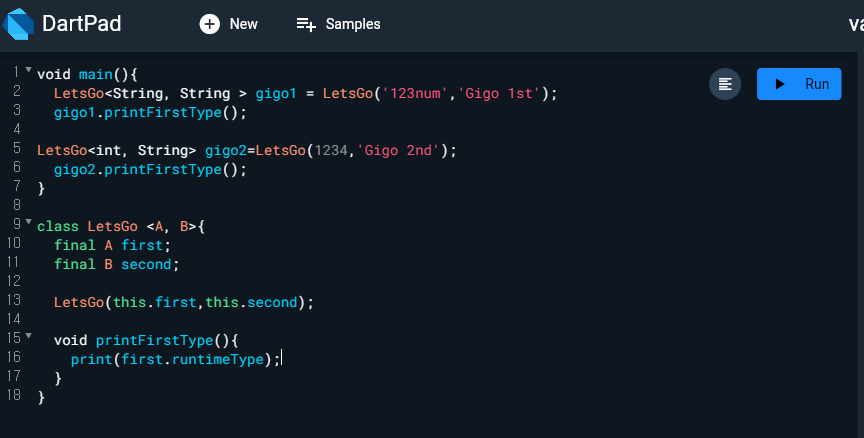Click the string 'Gigo 1st'
The height and width of the screenshot is (438, 864).
click(x=499, y=93)
